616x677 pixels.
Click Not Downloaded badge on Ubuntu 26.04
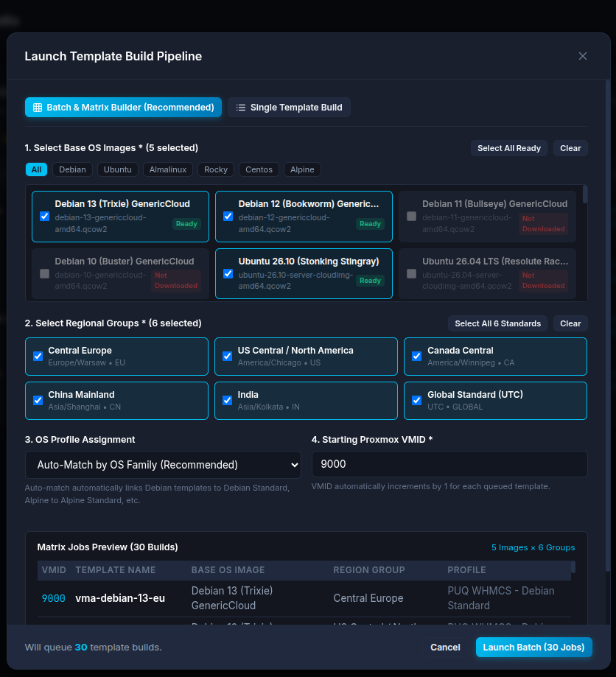pos(543,281)
